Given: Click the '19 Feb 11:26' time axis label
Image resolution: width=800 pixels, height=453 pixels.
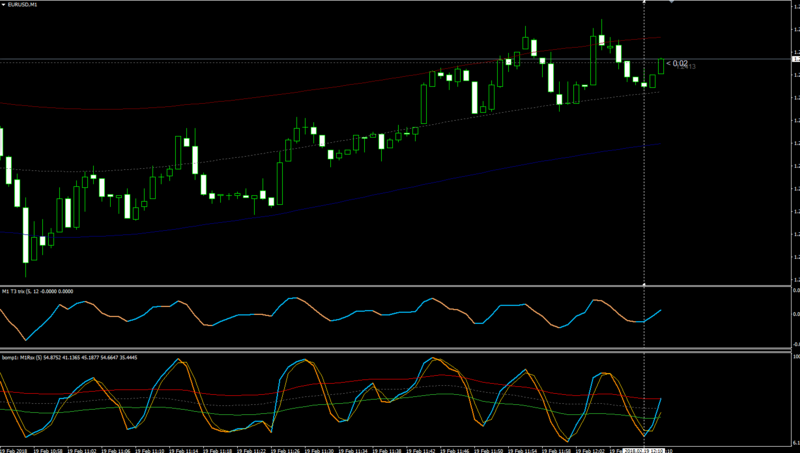Looking at the screenshot, I should click(x=285, y=450).
